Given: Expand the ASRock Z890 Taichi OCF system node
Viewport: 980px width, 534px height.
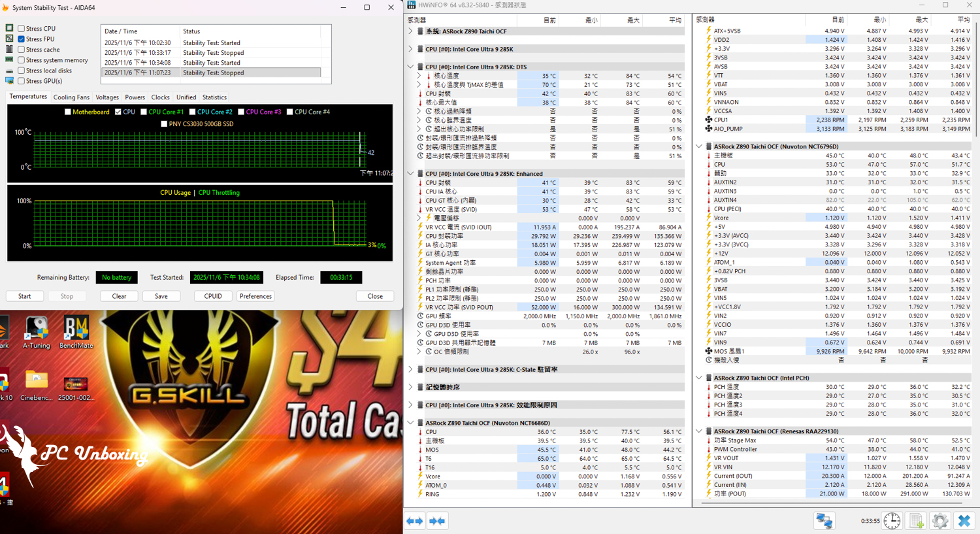Looking at the screenshot, I should pyautogui.click(x=410, y=31).
